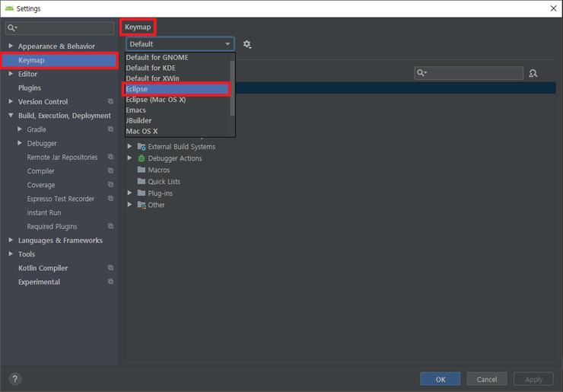The width and height of the screenshot is (563, 392).
Task: Open the Plugins settings page
Action: click(x=30, y=88)
